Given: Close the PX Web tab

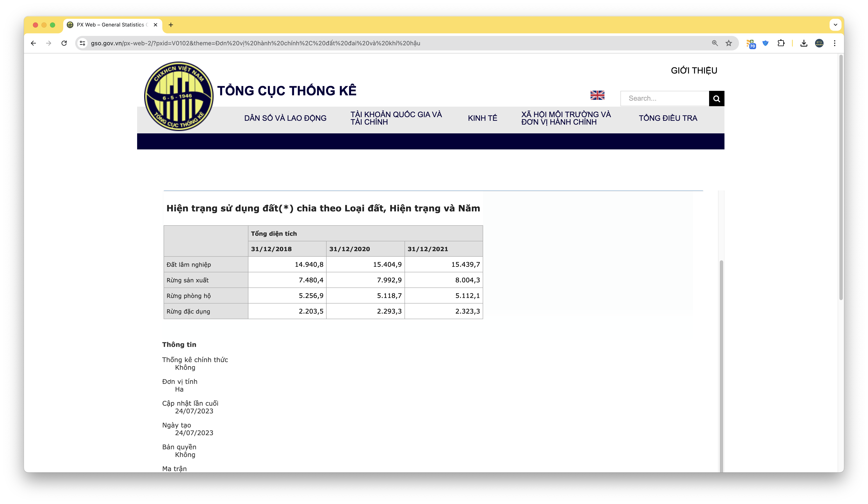Looking at the screenshot, I should pos(155,25).
